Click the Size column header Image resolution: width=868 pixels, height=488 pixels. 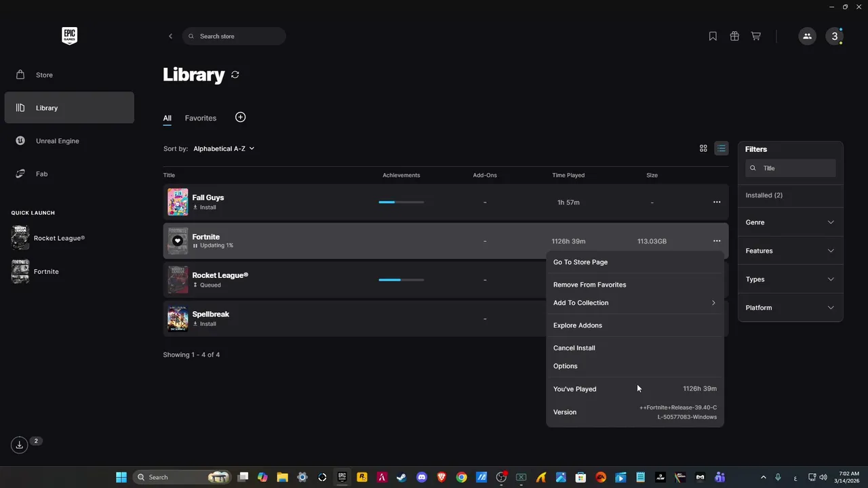652,176
